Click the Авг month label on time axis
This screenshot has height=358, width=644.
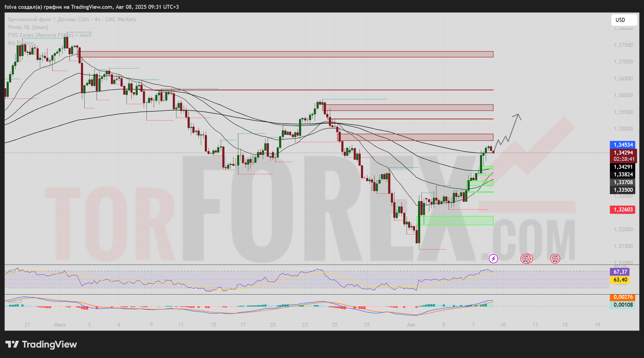tap(411, 325)
